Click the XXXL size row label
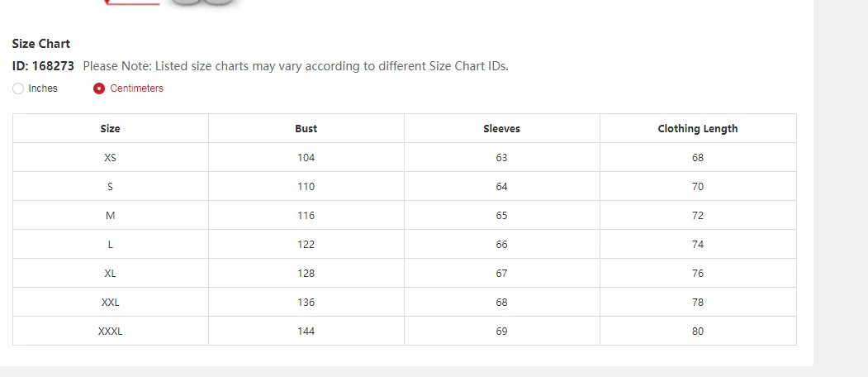The width and height of the screenshot is (868, 377). (x=110, y=332)
